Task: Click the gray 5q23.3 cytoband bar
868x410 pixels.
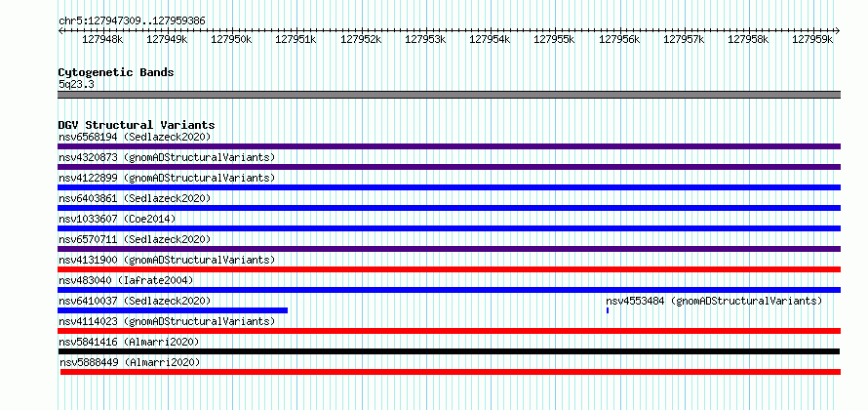Action: click(449, 95)
